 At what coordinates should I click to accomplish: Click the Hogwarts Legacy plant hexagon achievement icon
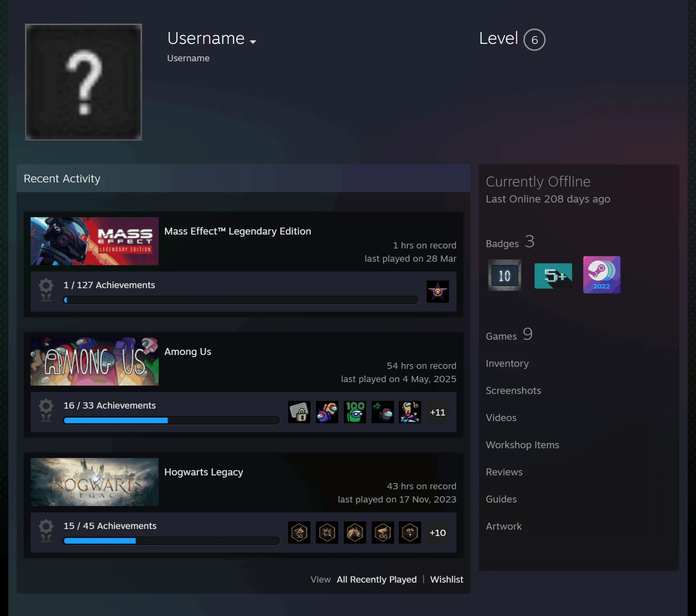410,532
